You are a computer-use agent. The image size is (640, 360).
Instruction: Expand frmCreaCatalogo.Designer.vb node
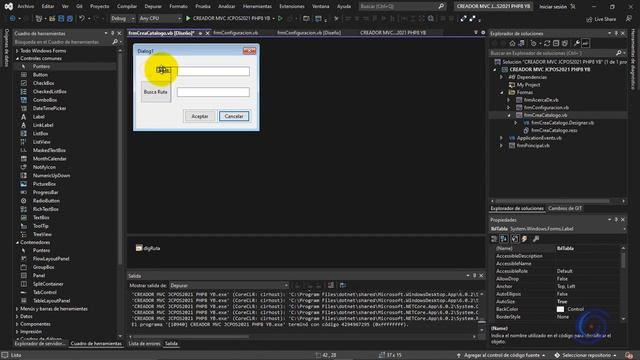[516, 123]
